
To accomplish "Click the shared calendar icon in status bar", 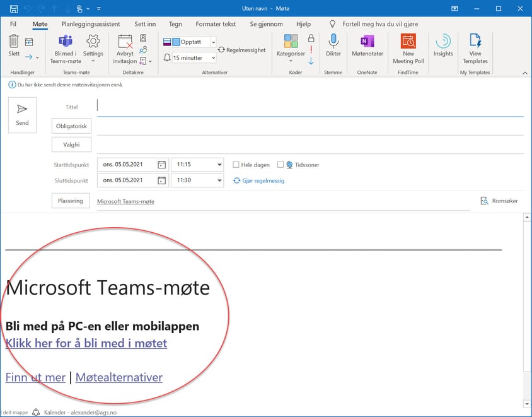I will coord(36,412).
